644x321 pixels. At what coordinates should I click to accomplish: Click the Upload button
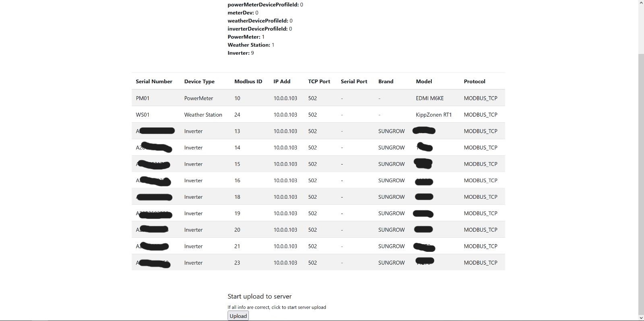[x=238, y=316]
